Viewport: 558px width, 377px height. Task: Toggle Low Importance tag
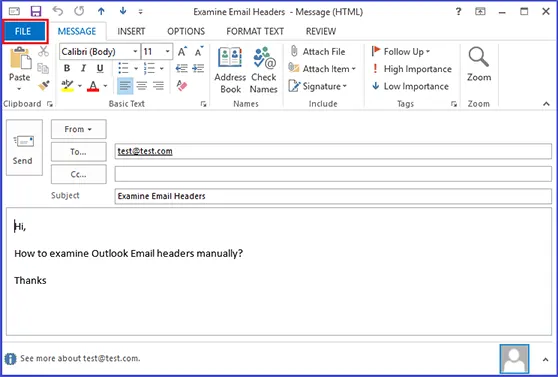[410, 86]
